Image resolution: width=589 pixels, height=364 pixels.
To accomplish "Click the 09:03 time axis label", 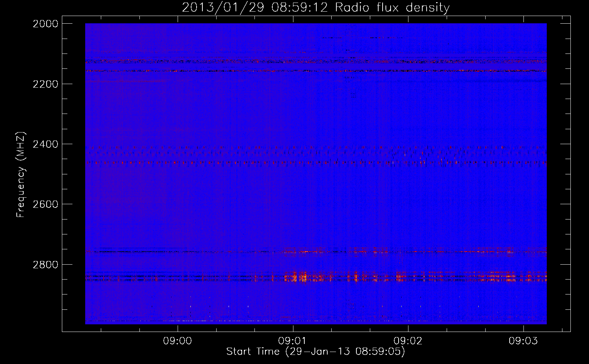I will click(523, 341).
